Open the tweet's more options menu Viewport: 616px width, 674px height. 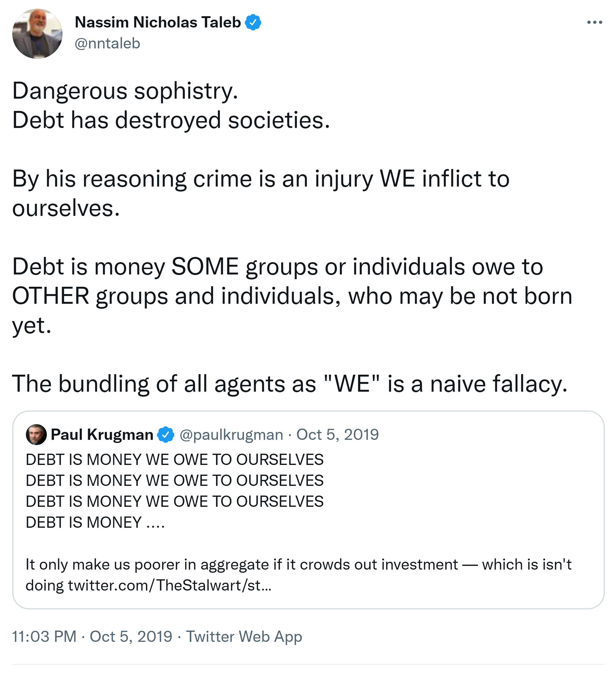pos(595,23)
